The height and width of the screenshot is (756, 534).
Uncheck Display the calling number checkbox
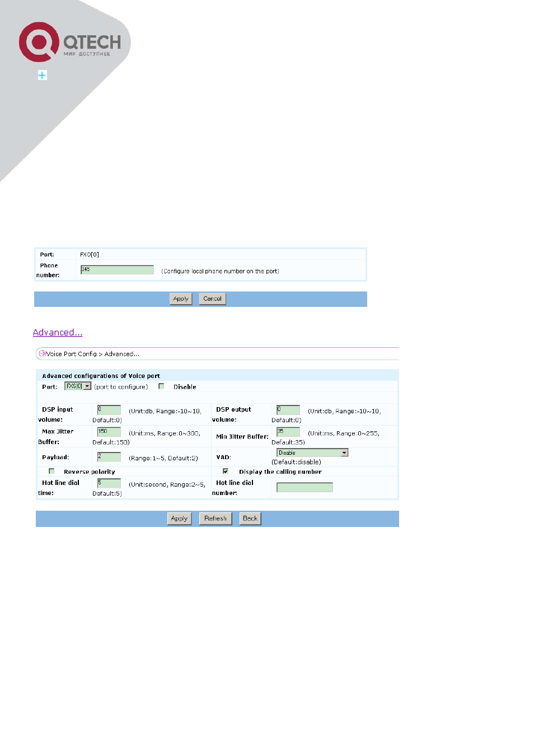(x=226, y=471)
